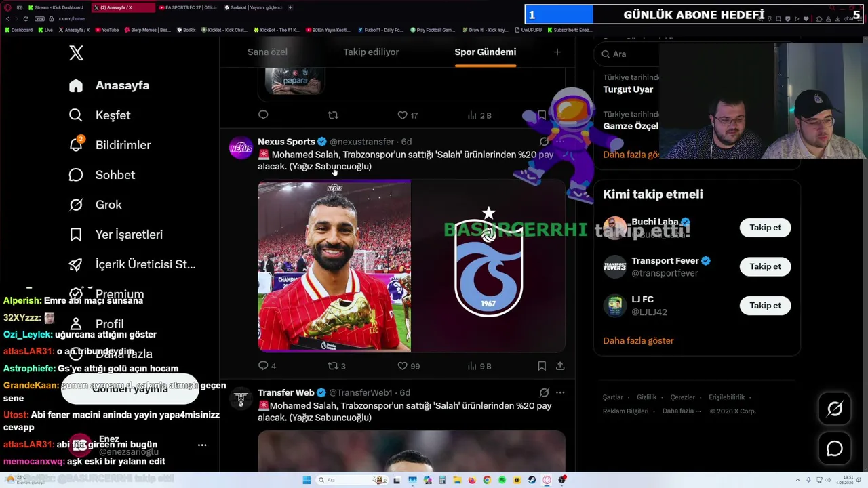
Task: Follow LJ FC with Takip et
Action: pos(765,306)
